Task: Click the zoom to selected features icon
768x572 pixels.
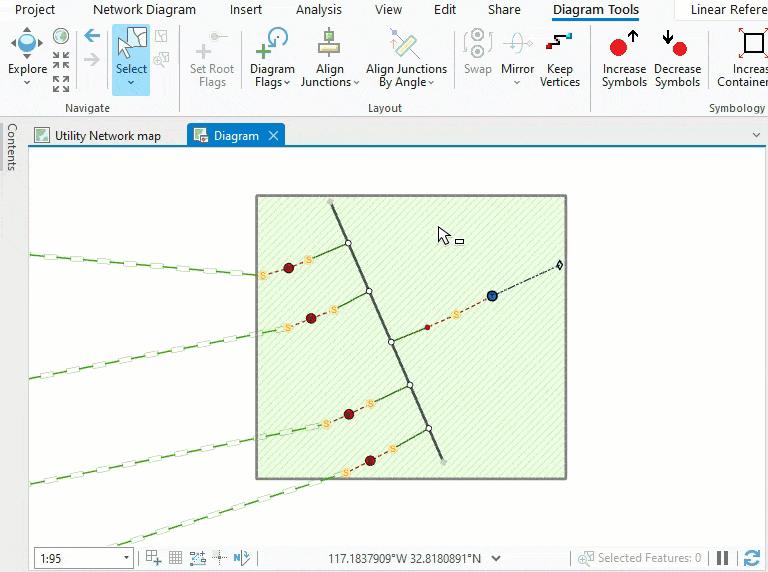Action: click(586, 558)
